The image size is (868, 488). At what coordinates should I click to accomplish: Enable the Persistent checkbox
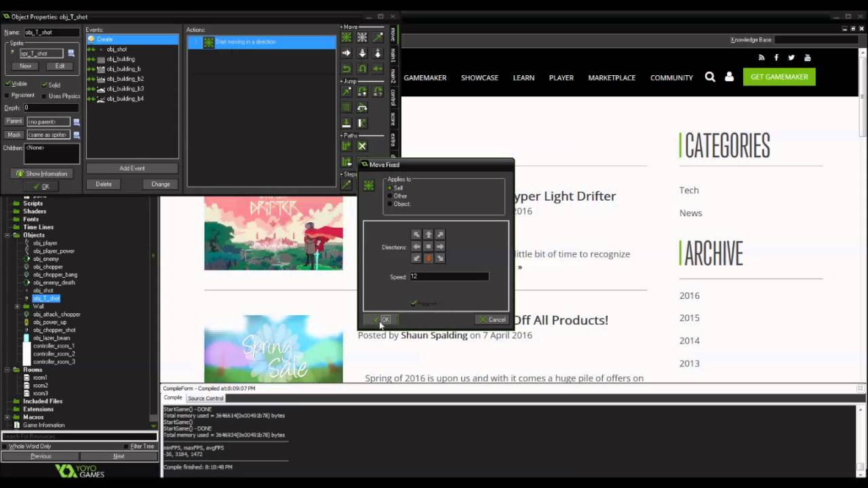click(8, 96)
